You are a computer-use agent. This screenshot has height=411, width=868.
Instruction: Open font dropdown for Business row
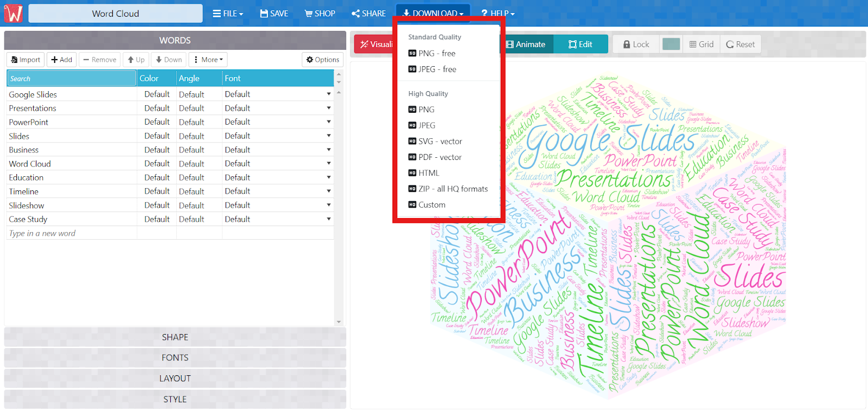[329, 149]
